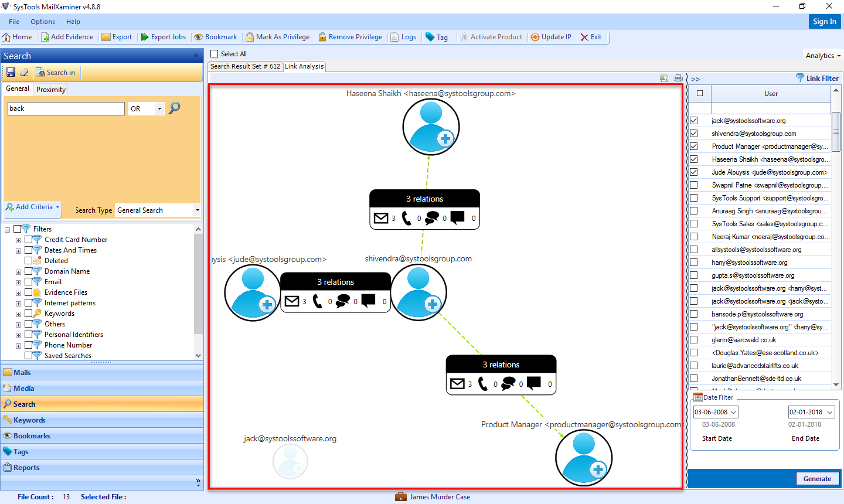Click the Generate button
The image size is (844, 504).
tap(817, 479)
